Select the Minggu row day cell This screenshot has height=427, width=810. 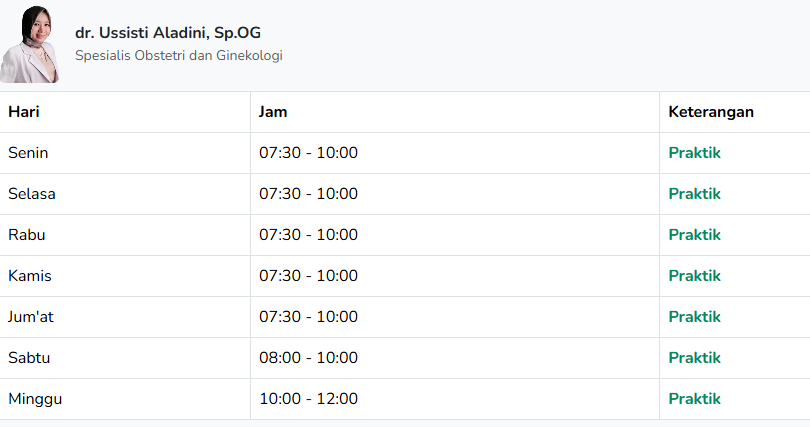click(x=35, y=399)
